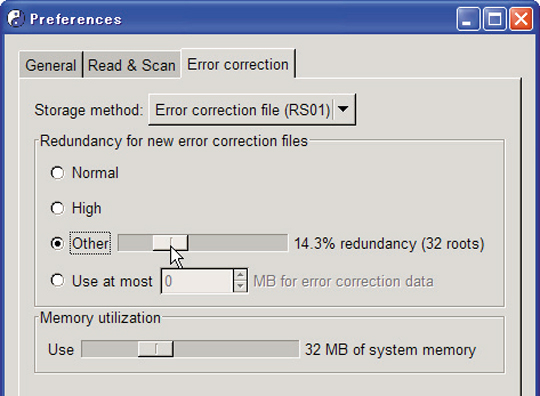
Task: Switch to the General tab
Action: pos(51,65)
